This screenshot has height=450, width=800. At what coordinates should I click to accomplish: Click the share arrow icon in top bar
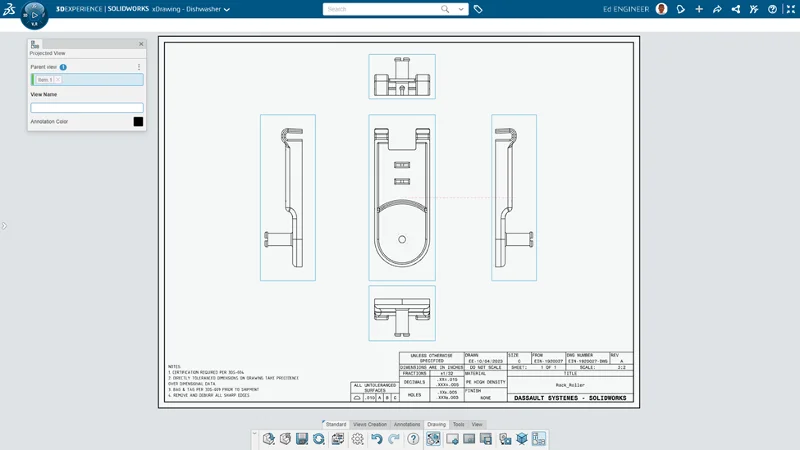717,9
